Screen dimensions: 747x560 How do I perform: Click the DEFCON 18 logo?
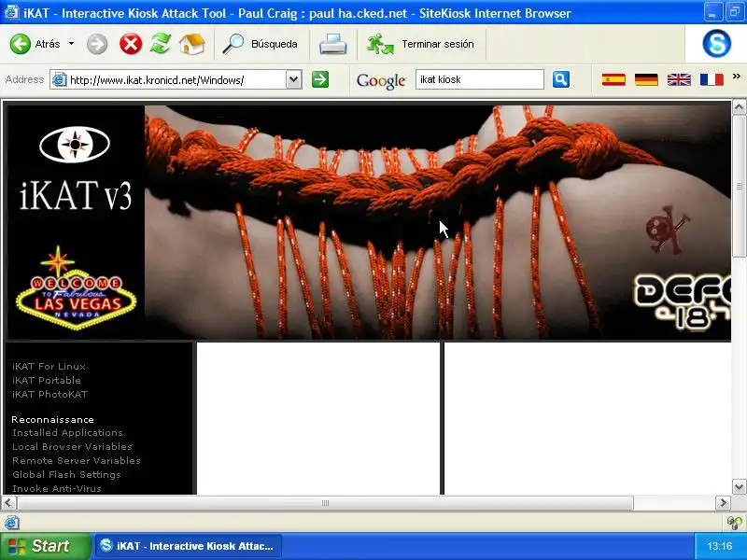683,301
